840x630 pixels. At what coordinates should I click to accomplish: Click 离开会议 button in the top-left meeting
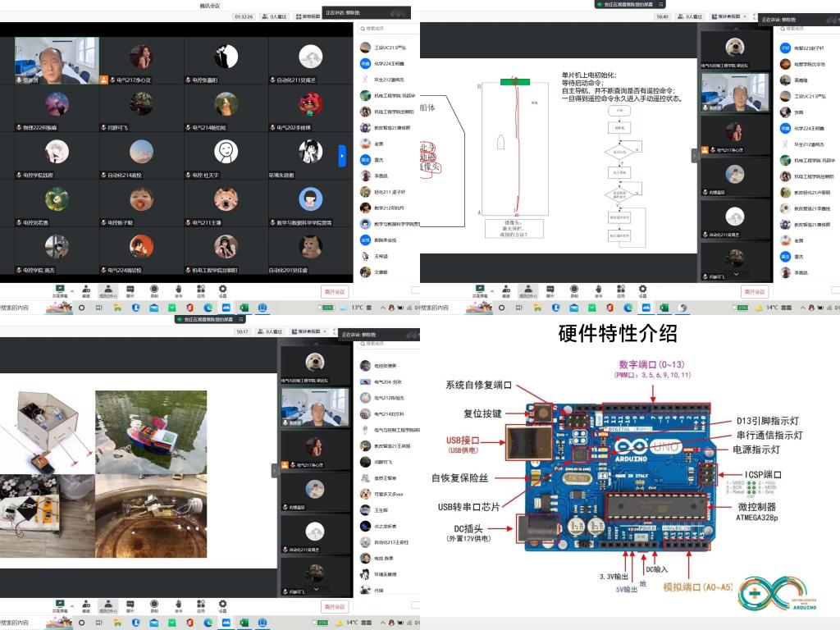tap(335, 292)
